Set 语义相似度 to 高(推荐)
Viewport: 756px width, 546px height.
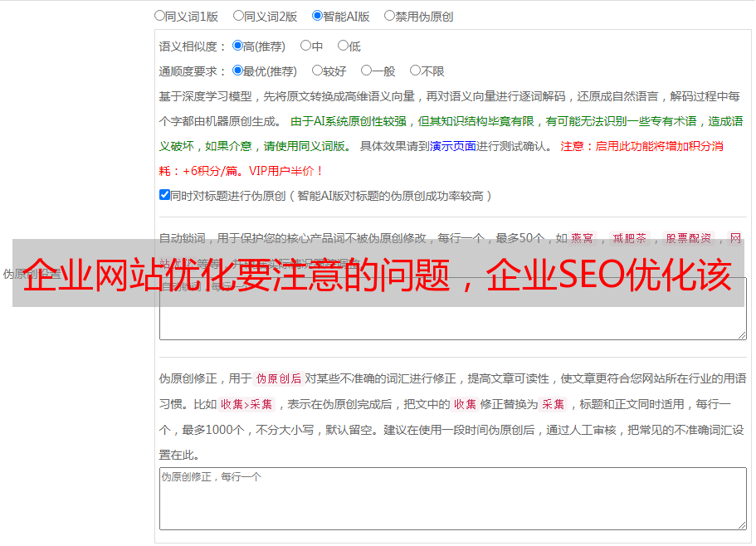click(x=237, y=46)
